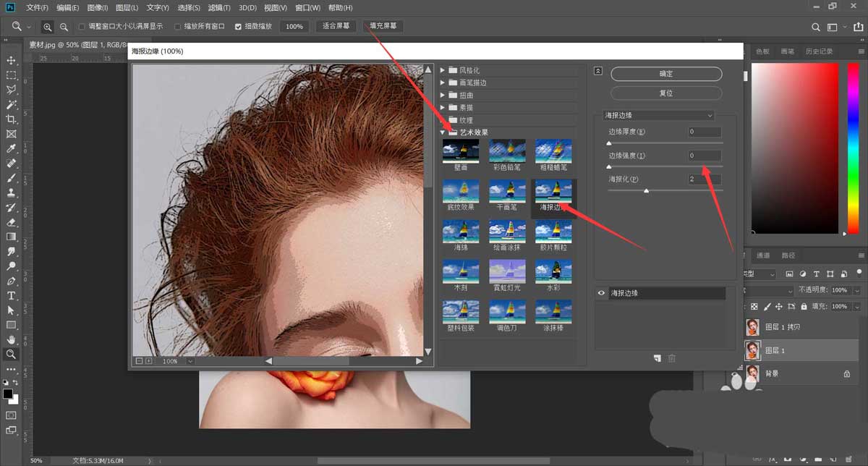Hide the 海报边缘 effect layer eye

click(x=601, y=294)
